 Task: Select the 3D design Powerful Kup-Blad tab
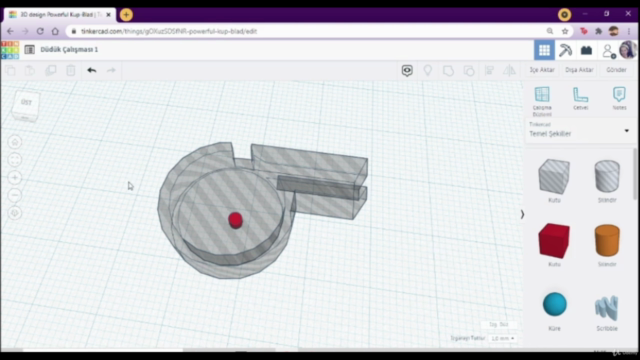[59, 15]
